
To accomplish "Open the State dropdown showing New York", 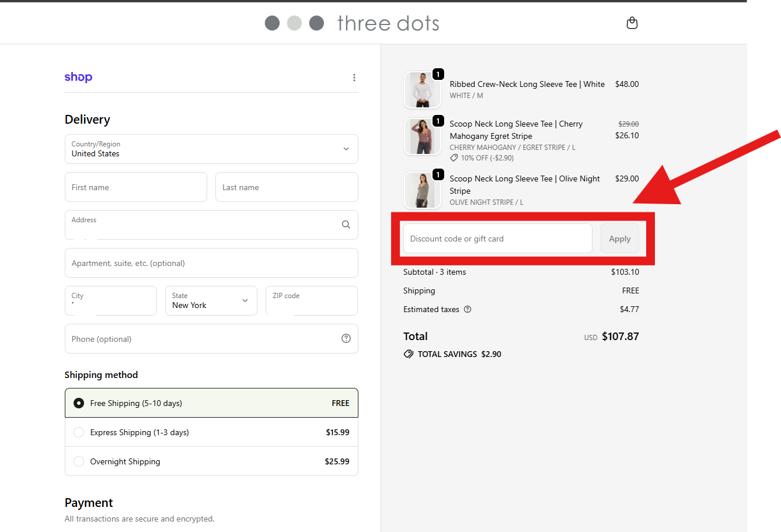I will [211, 300].
